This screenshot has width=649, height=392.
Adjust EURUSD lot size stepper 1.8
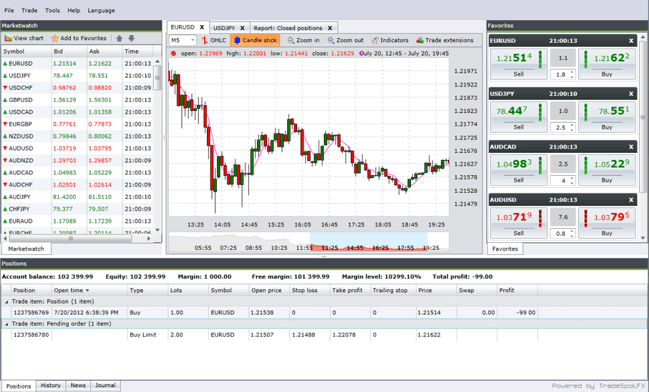click(572, 75)
